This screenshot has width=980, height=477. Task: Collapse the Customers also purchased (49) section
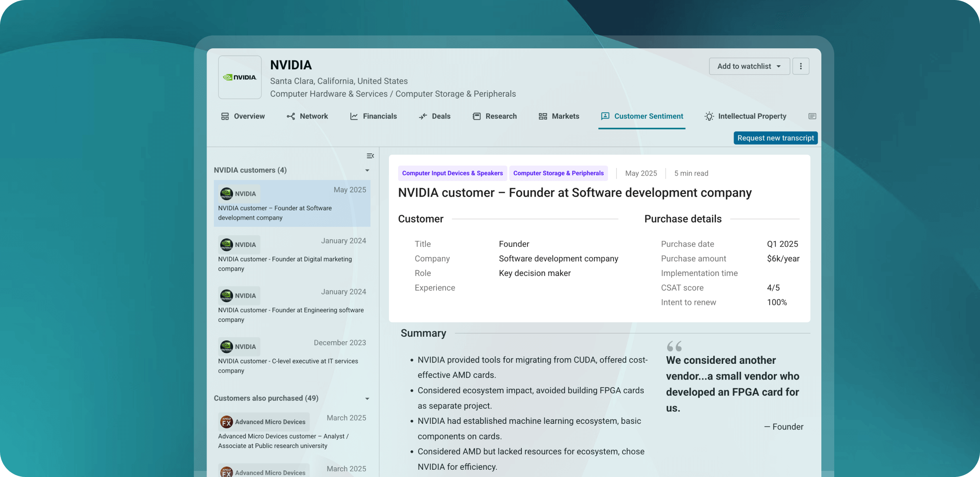coord(367,398)
